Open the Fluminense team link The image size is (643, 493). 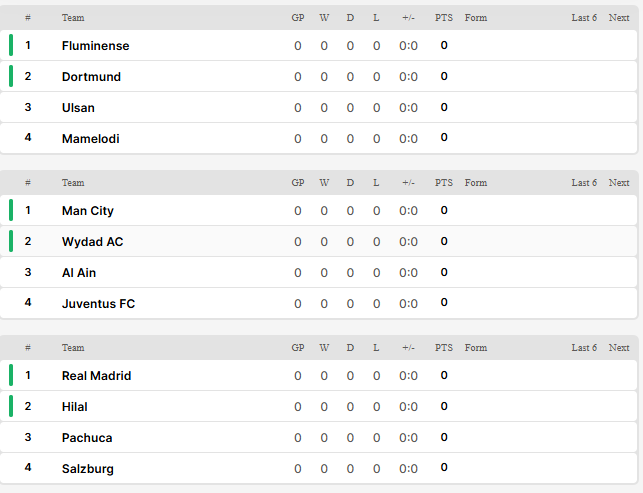(95, 46)
